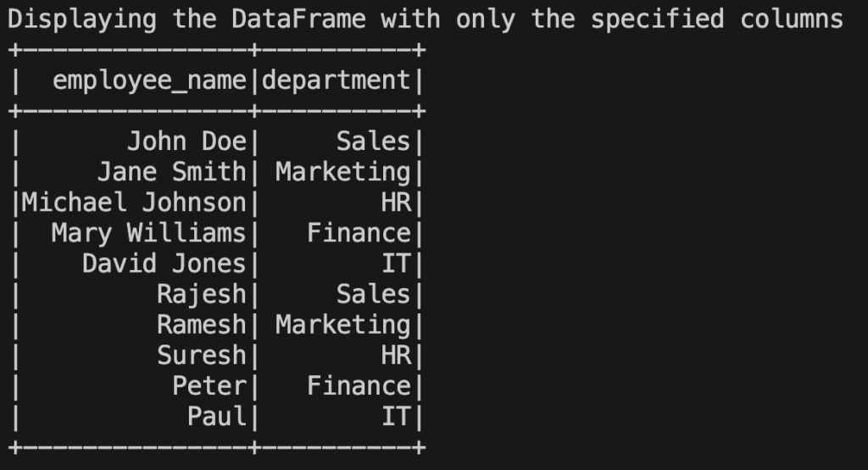Click IT department in David Jones row
Image resolution: width=868 pixels, height=470 pixels.
396,263
